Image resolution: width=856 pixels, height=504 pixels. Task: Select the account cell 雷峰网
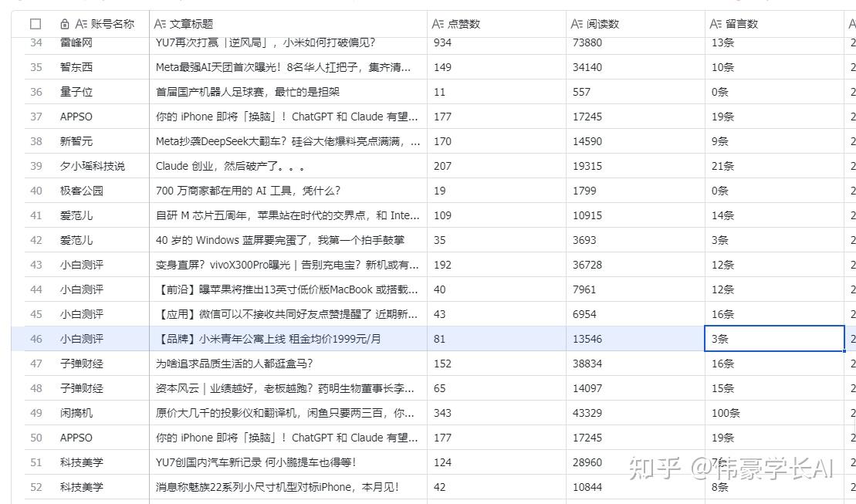pos(76,42)
